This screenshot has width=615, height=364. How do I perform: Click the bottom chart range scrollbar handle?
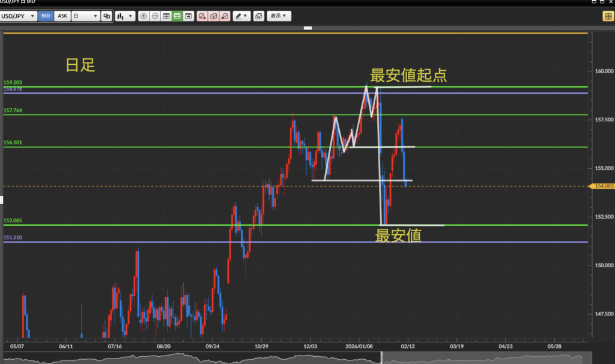382,358
